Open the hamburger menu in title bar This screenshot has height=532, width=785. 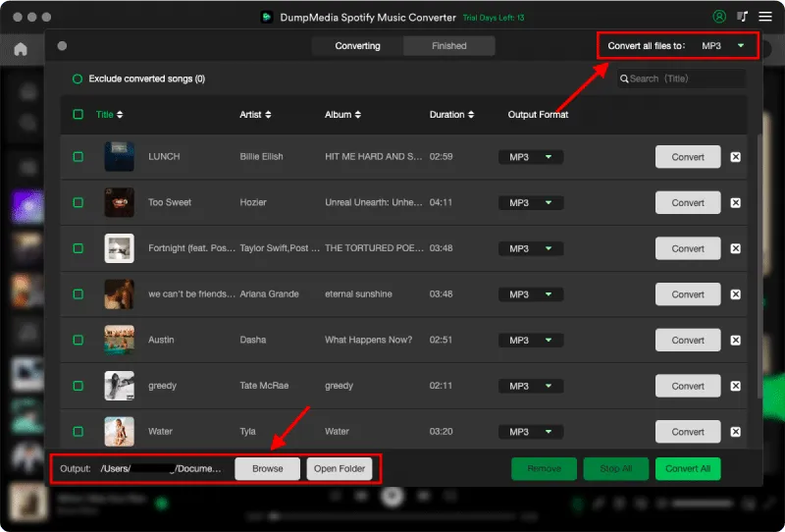point(765,17)
